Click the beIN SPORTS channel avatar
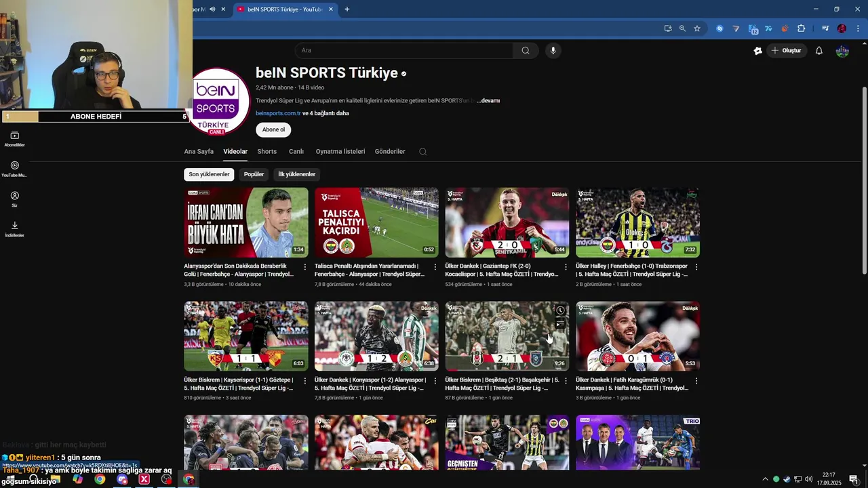 216,102
